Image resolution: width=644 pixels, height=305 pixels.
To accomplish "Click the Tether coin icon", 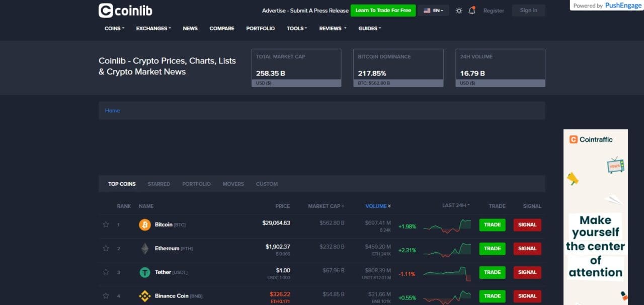I will (x=145, y=272).
